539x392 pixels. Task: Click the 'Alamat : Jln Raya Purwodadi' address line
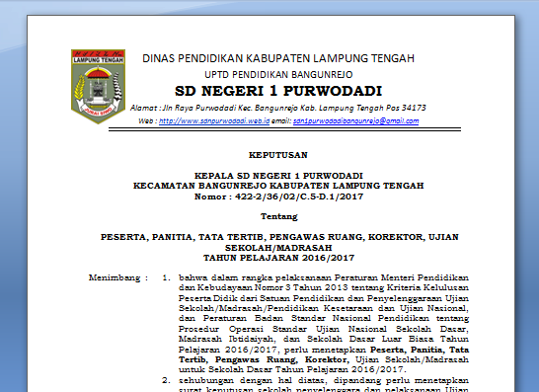(x=278, y=108)
